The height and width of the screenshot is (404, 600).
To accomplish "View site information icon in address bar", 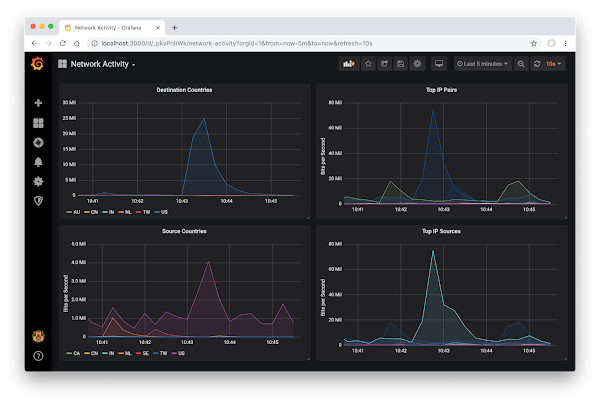I will point(94,43).
